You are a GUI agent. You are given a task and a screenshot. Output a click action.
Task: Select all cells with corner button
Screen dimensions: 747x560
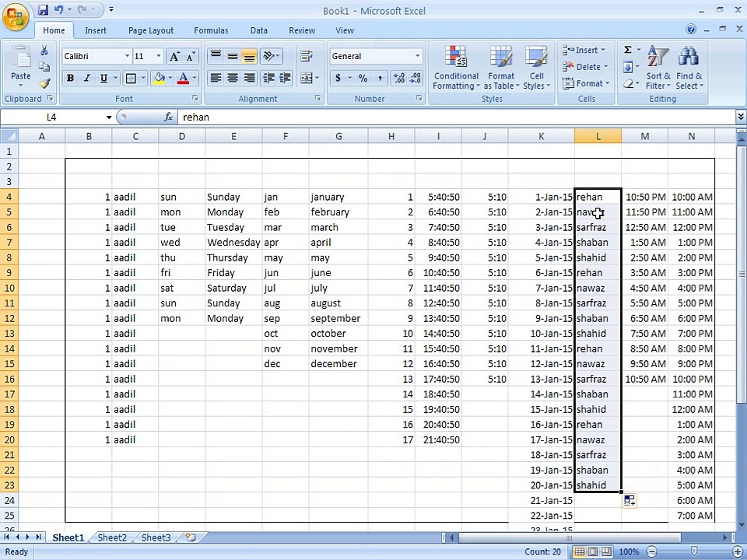tap(9, 136)
